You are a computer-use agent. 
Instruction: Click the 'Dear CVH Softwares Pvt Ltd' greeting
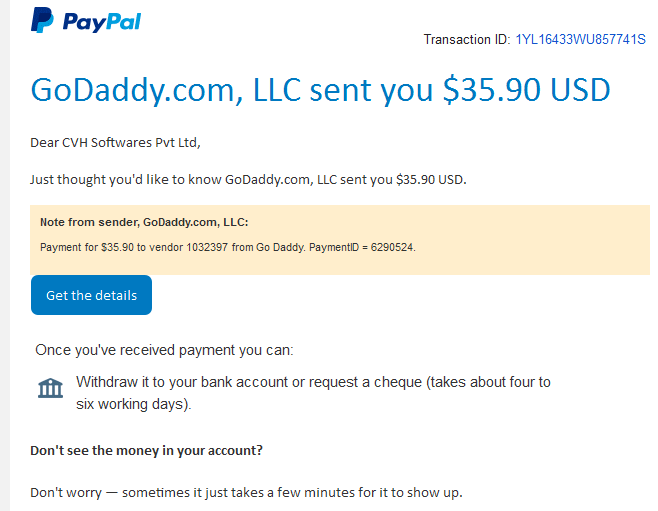click(x=115, y=143)
